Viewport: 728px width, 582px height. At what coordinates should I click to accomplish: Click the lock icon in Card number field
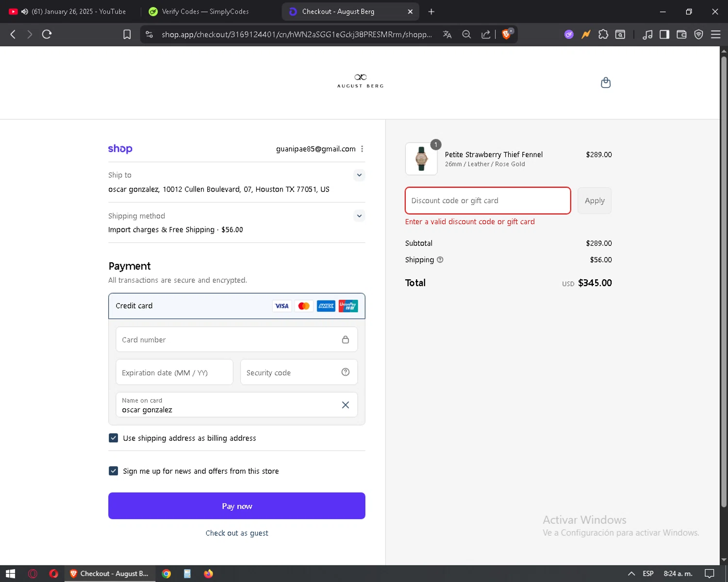coord(346,339)
